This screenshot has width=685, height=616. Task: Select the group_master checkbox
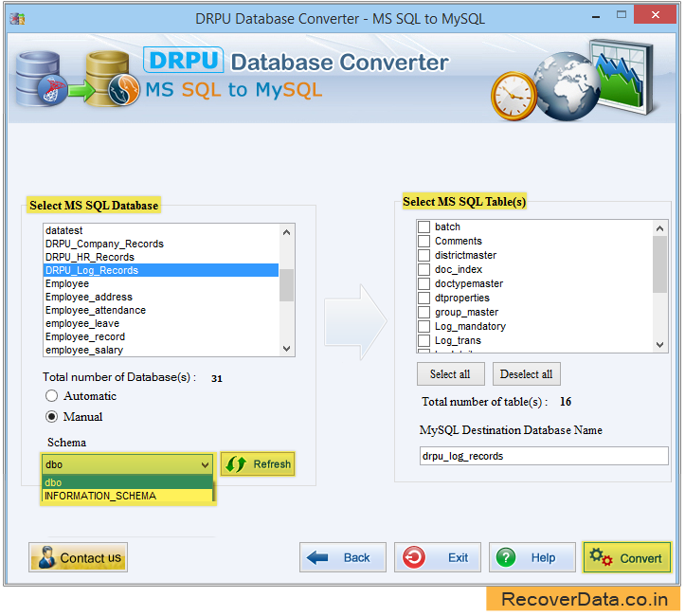tap(424, 313)
